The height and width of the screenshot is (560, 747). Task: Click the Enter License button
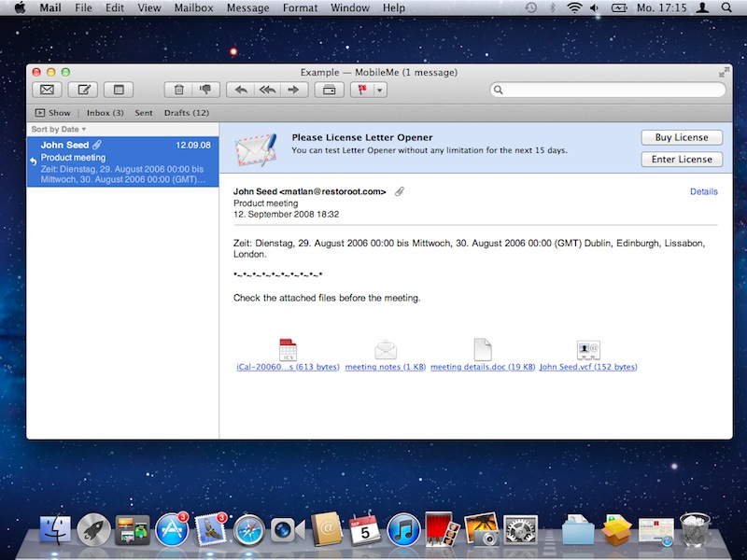click(x=681, y=159)
